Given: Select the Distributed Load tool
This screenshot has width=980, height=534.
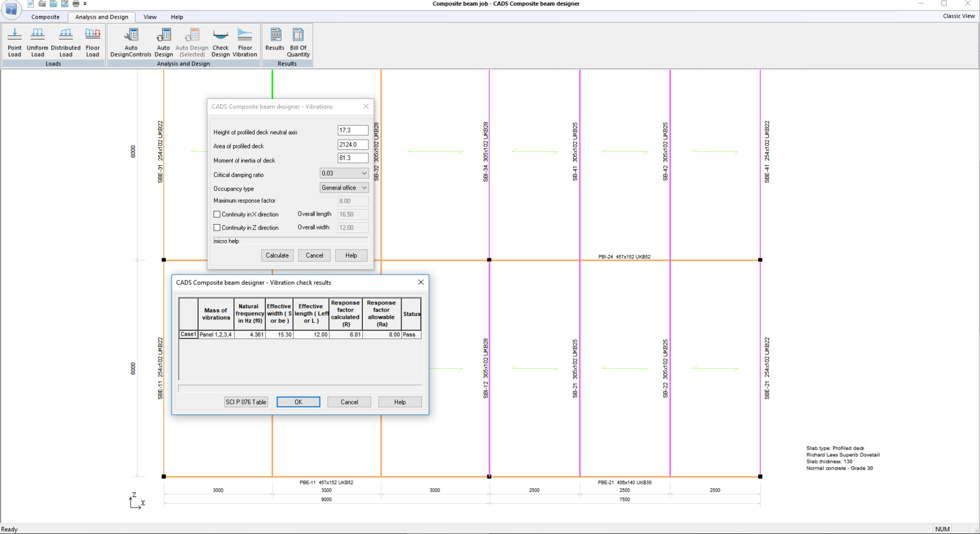Looking at the screenshot, I should click(66, 42).
